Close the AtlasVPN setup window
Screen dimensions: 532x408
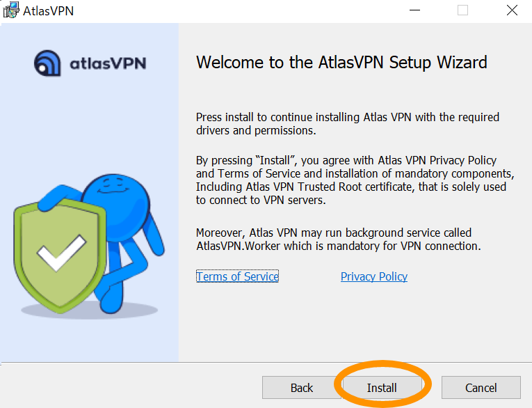512,10
